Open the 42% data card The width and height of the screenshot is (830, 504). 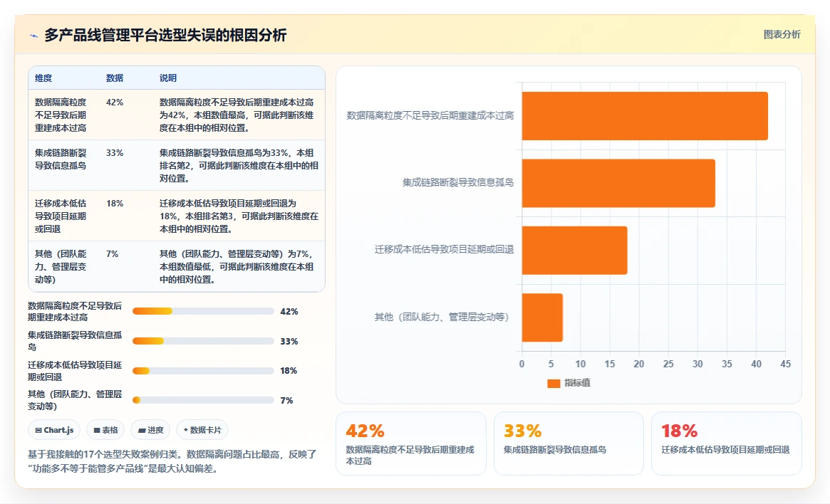click(x=411, y=443)
